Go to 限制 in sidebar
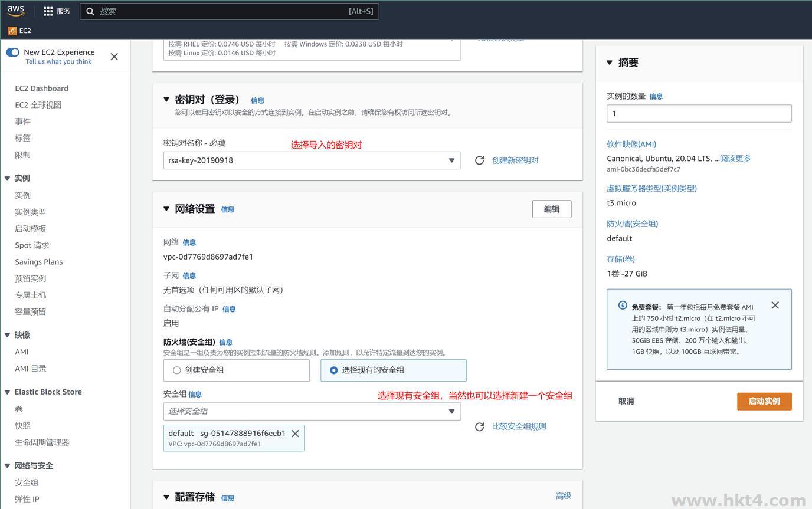Image resolution: width=812 pixels, height=509 pixels. pos(22,155)
